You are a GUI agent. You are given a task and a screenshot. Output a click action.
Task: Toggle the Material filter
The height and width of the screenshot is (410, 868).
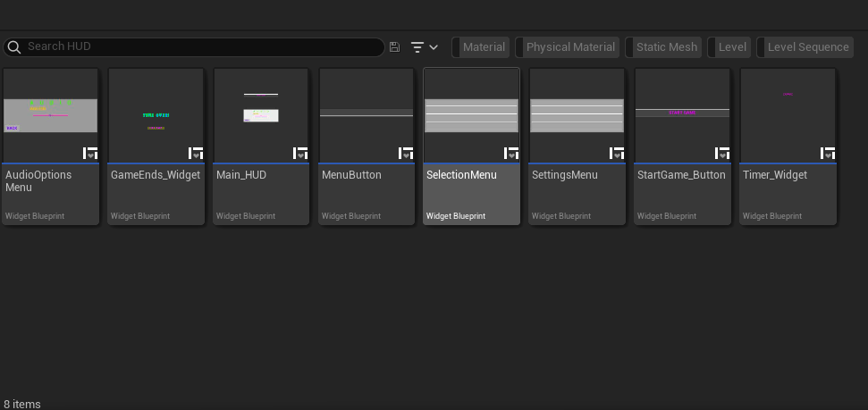click(483, 47)
